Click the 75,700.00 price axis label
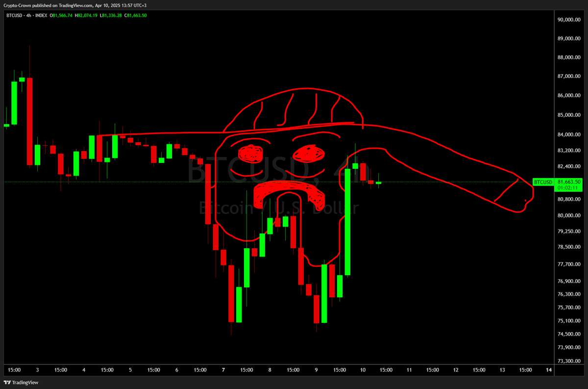The height and width of the screenshot is (389, 588). point(569,308)
